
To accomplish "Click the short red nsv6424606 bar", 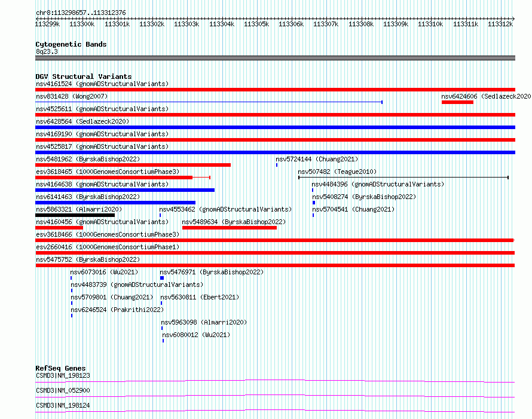I will click(x=457, y=102).
